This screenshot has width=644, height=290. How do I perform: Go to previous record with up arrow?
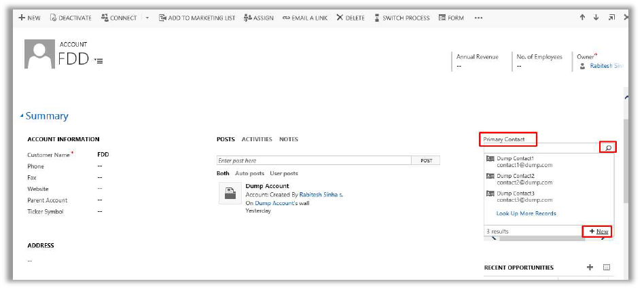pyautogui.click(x=582, y=18)
